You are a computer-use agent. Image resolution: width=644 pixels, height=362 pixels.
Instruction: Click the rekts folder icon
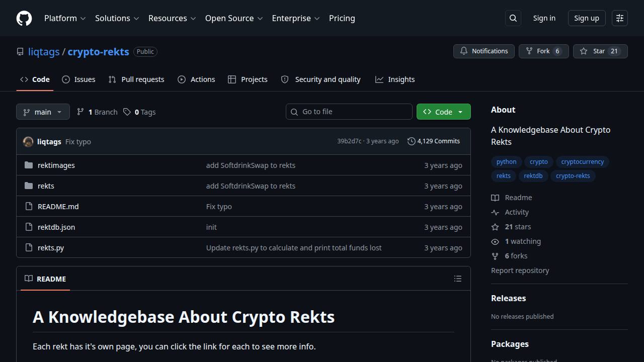tap(29, 186)
